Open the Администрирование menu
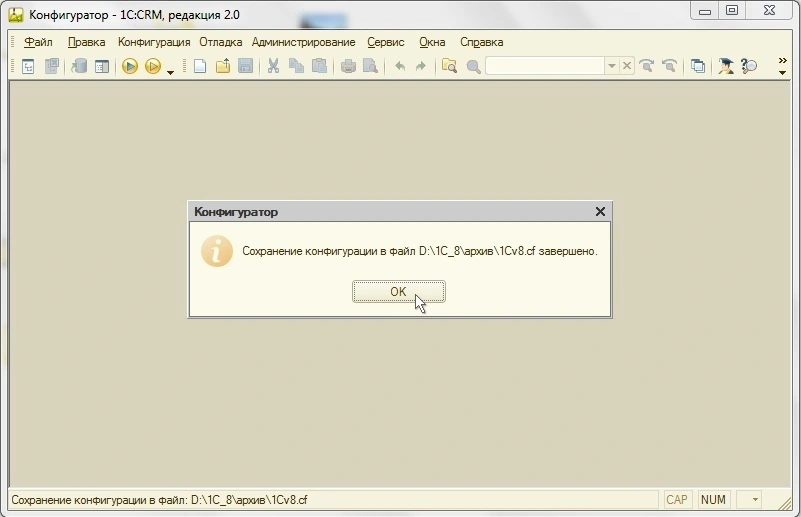801x517 pixels. pos(303,42)
